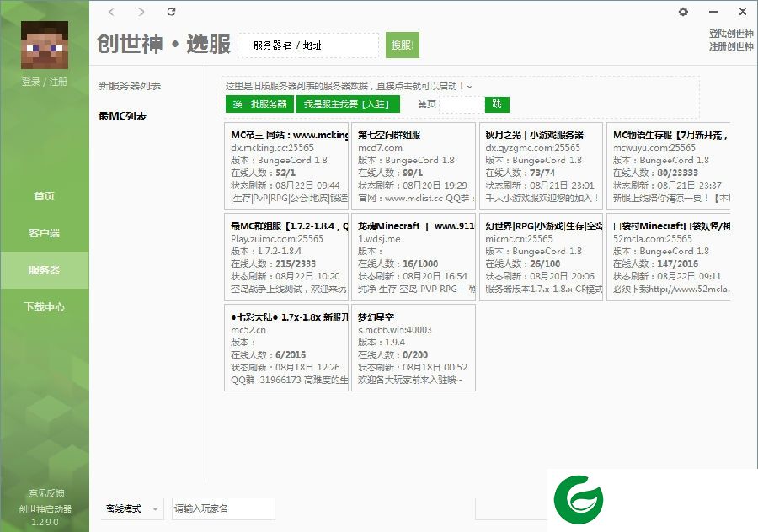Click 我是服主我要【入驻】 button
Screen dimensions: 758x532
[x=348, y=104]
